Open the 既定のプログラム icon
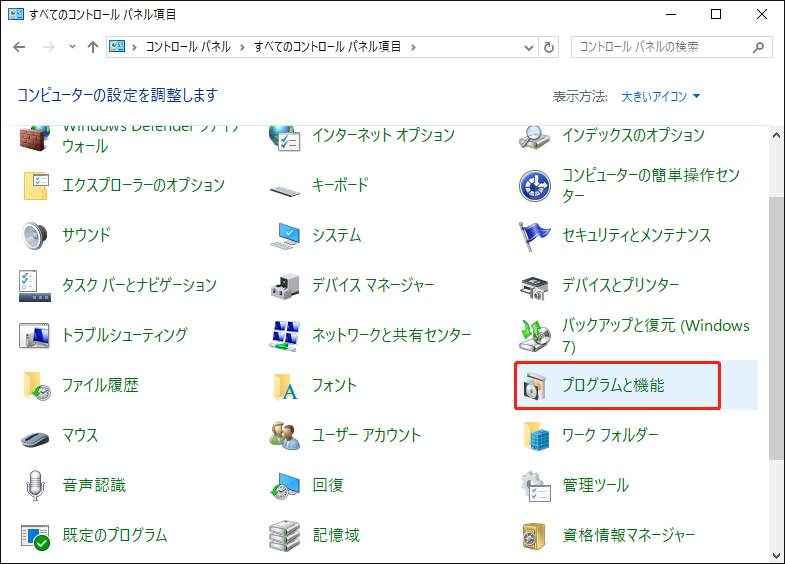Viewport: 785px width, 564px height. click(x=35, y=537)
